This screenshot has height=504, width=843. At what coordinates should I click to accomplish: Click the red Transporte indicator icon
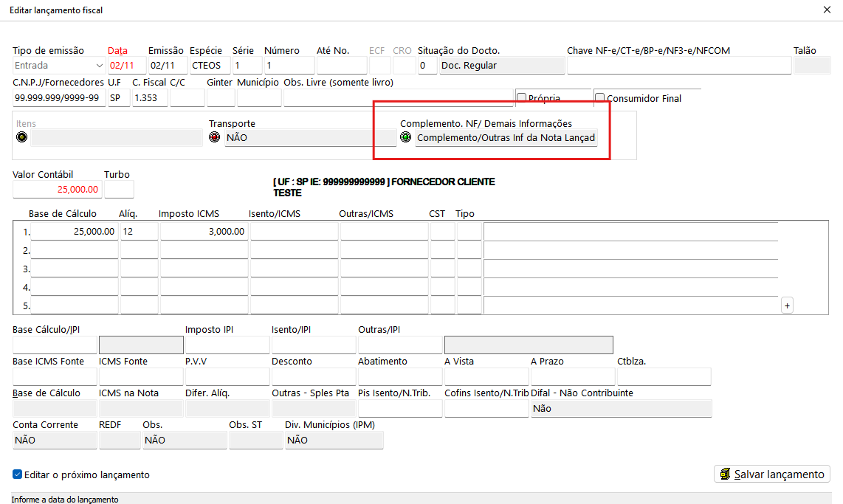coord(215,137)
